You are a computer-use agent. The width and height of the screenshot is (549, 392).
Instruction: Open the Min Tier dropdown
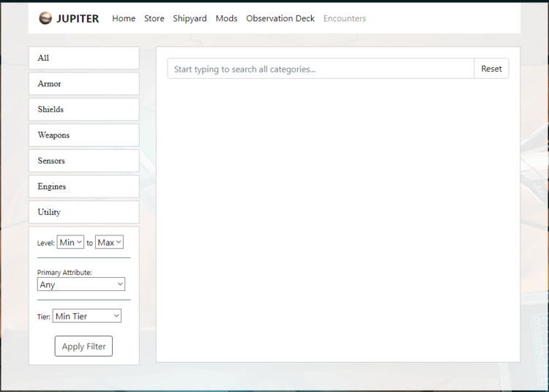click(x=86, y=316)
